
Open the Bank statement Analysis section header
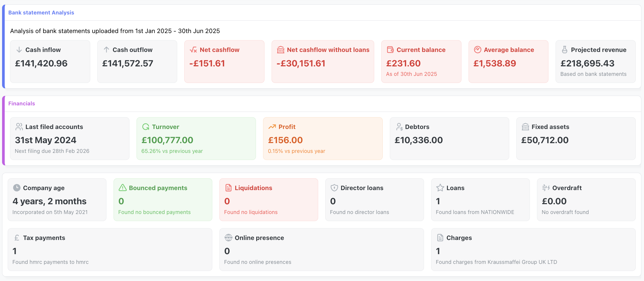pyautogui.click(x=41, y=12)
